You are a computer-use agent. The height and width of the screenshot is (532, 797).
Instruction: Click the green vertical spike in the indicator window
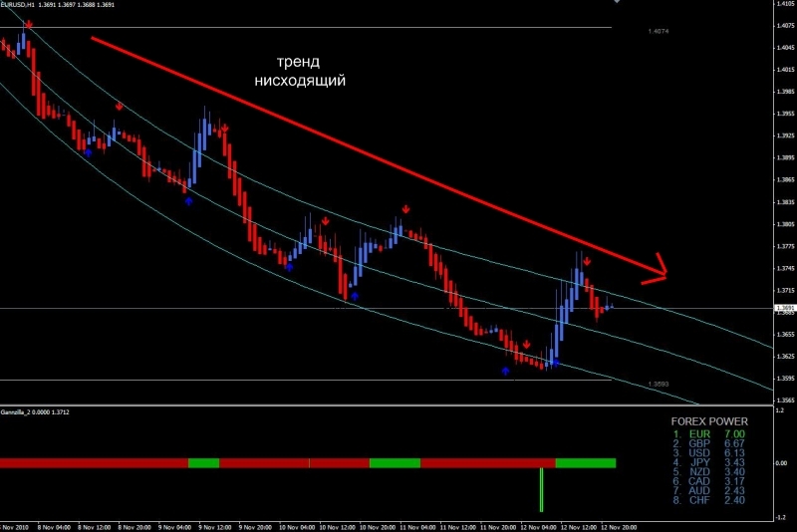541,490
